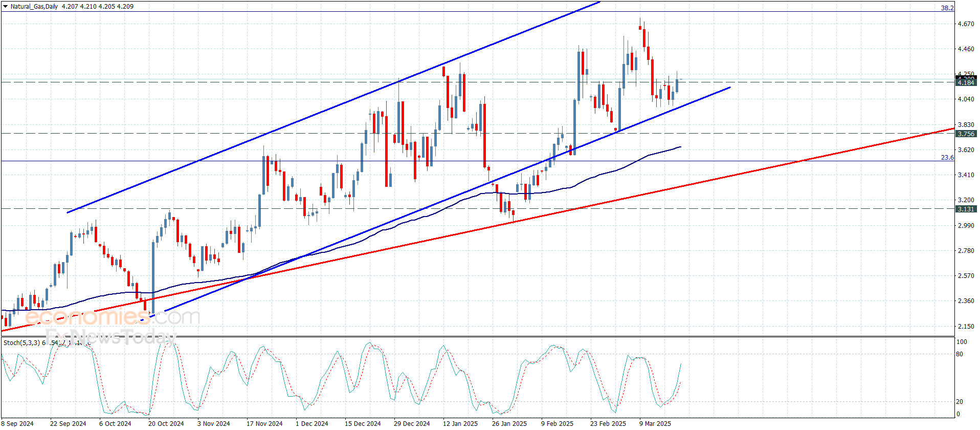Click the 80 level on stochastic scale
Screen dimensions: 980x430
pos(960,354)
